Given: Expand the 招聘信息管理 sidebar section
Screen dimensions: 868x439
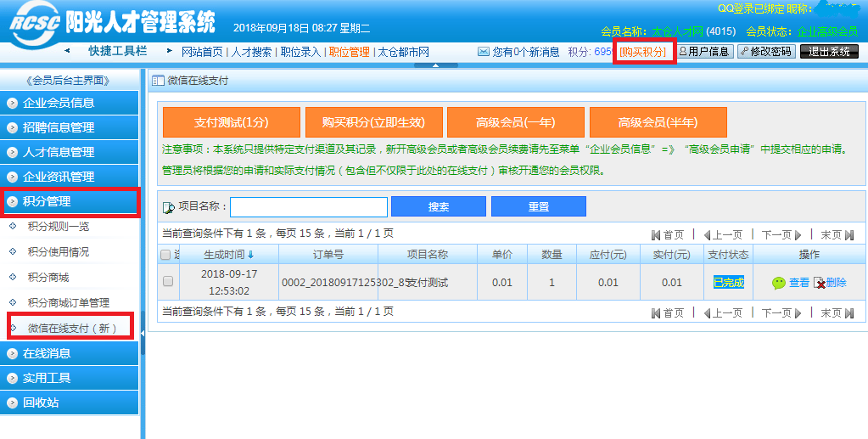Looking at the screenshot, I should (70, 128).
